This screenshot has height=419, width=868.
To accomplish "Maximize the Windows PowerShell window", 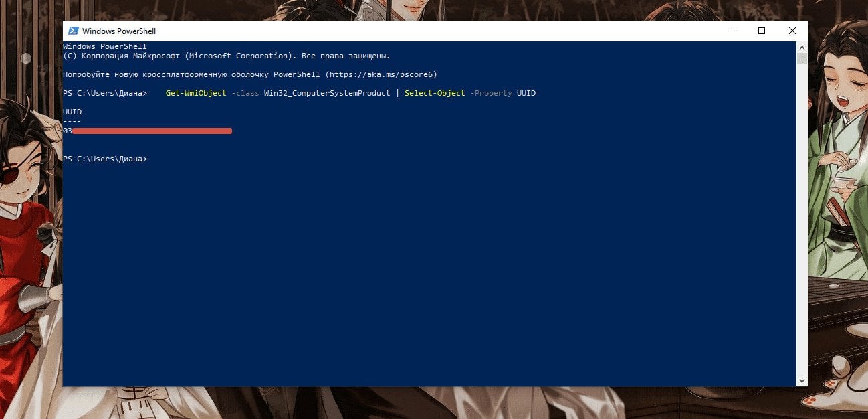I will pyautogui.click(x=762, y=31).
